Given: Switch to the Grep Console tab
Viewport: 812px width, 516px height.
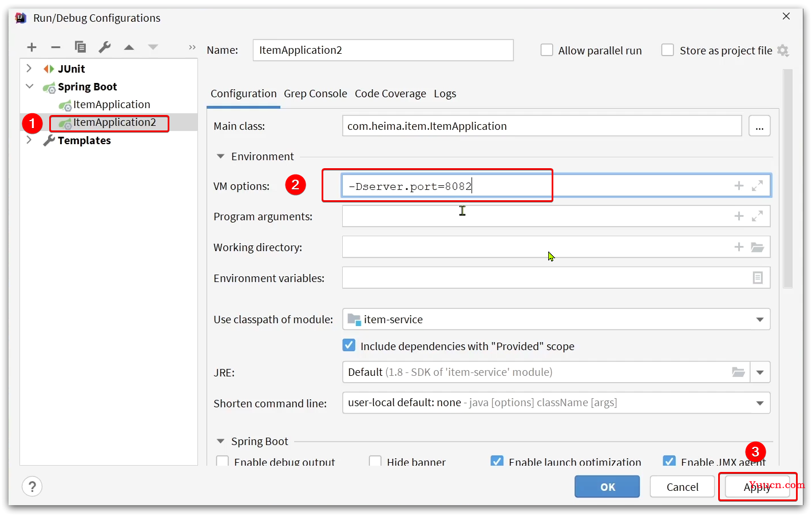Looking at the screenshot, I should tap(315, 94).
